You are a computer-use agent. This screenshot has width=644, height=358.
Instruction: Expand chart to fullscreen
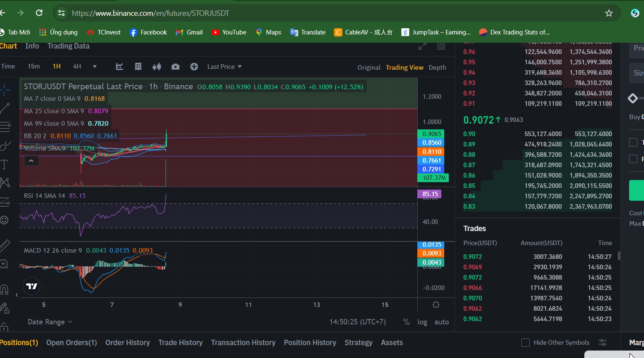pos(422,46)
